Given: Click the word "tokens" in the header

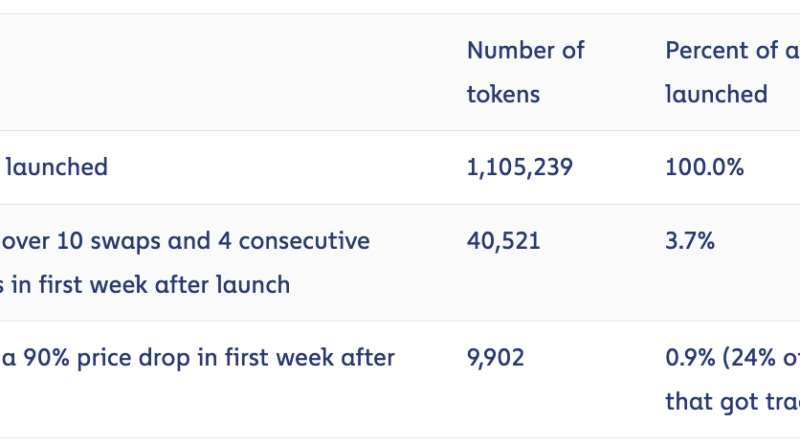Looking at the screenshot, I should point(503,95).
